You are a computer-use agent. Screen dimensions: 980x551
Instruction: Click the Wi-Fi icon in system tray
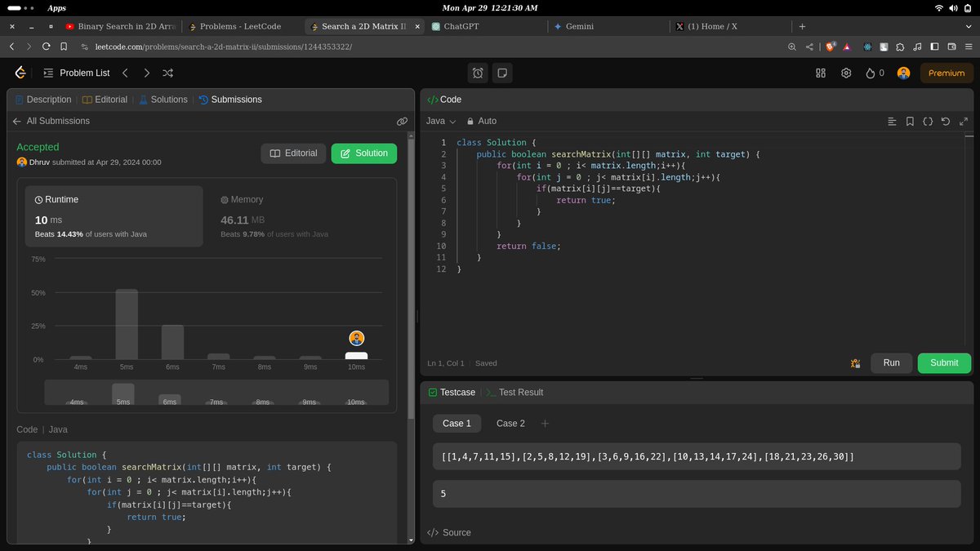coord(939,8)
